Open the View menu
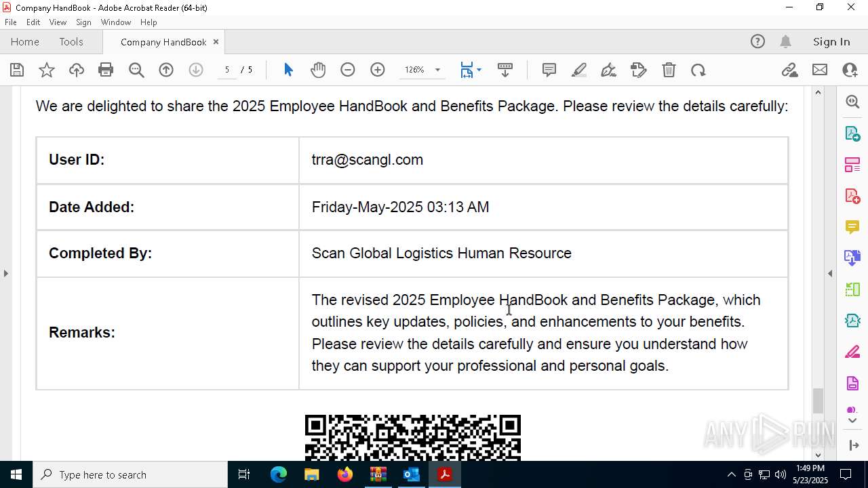The width and height of the screenshot is (868, 488). (x=58, y=22)
